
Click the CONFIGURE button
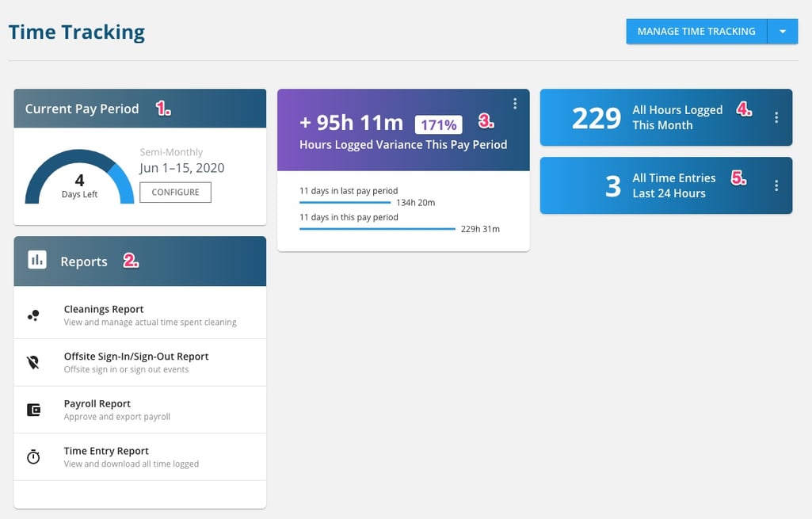point(175,192)
